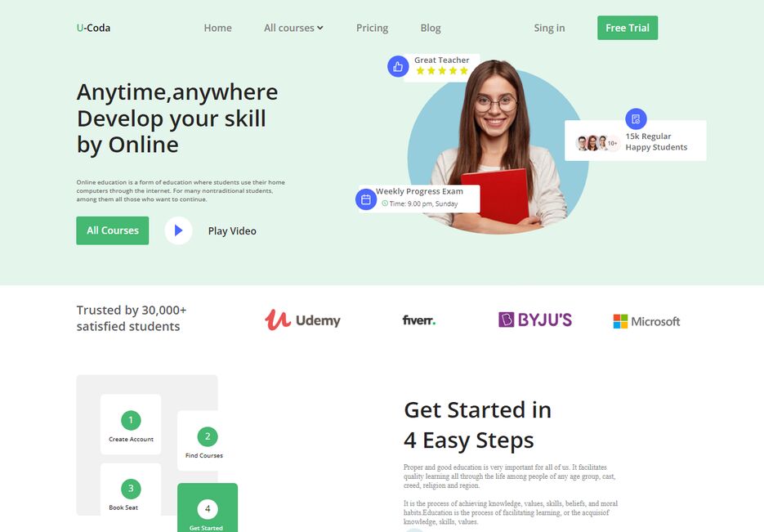Click the green step 4 Get Started card
The image size is (764, 532).
(208, 507)
